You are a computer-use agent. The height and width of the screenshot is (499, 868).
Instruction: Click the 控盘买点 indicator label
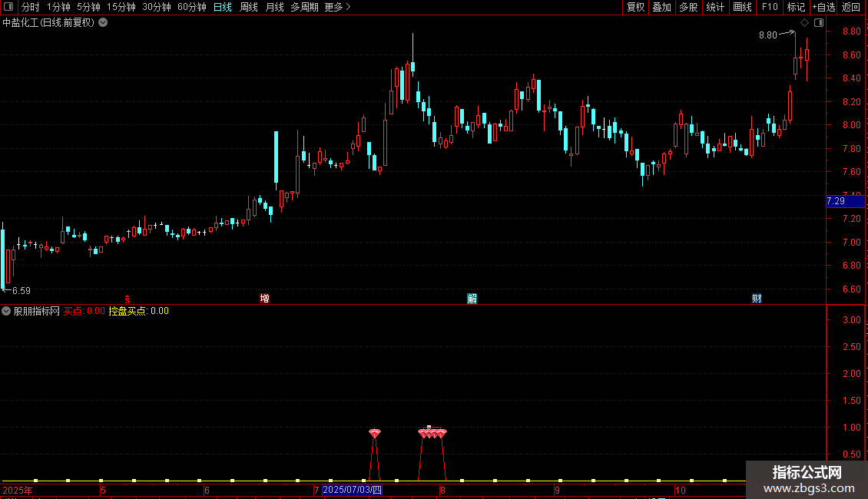(x=138, y=311)
